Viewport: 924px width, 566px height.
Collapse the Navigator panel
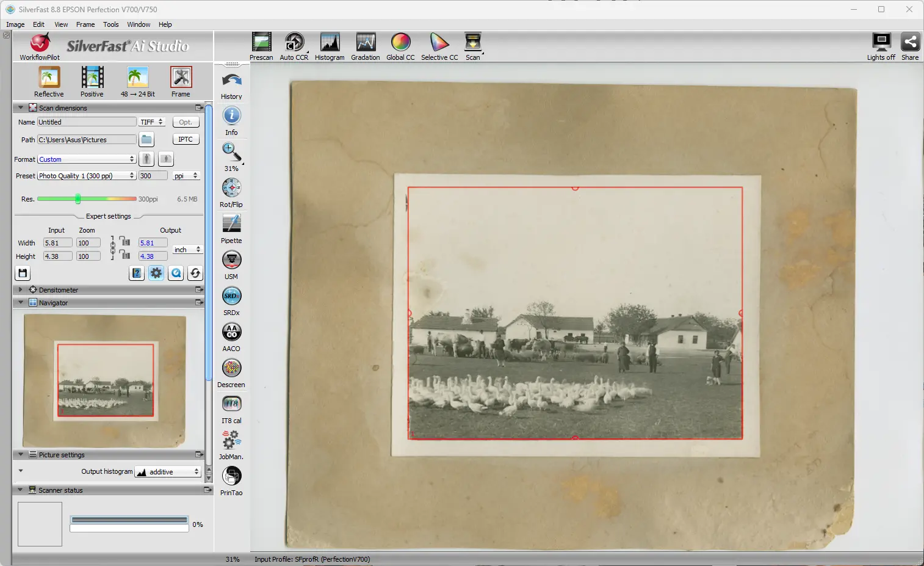(x=20, y=302)
